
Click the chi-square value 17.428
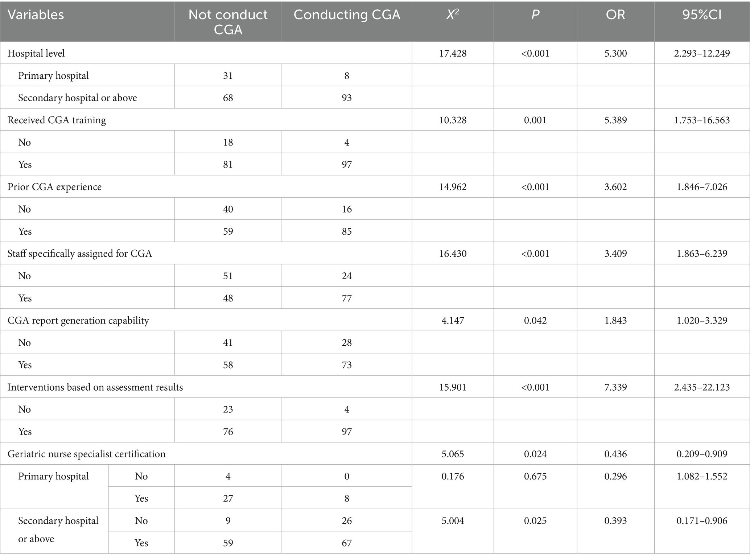(453, 53)
